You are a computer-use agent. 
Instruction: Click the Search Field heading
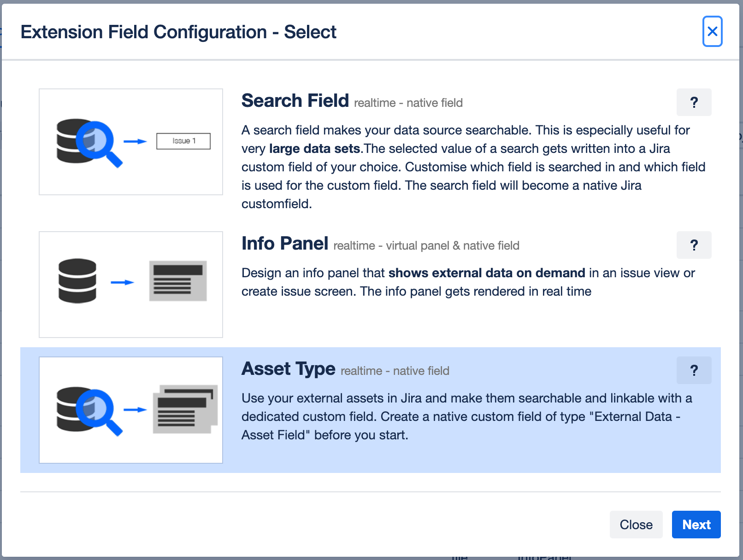tap(295, 101)
